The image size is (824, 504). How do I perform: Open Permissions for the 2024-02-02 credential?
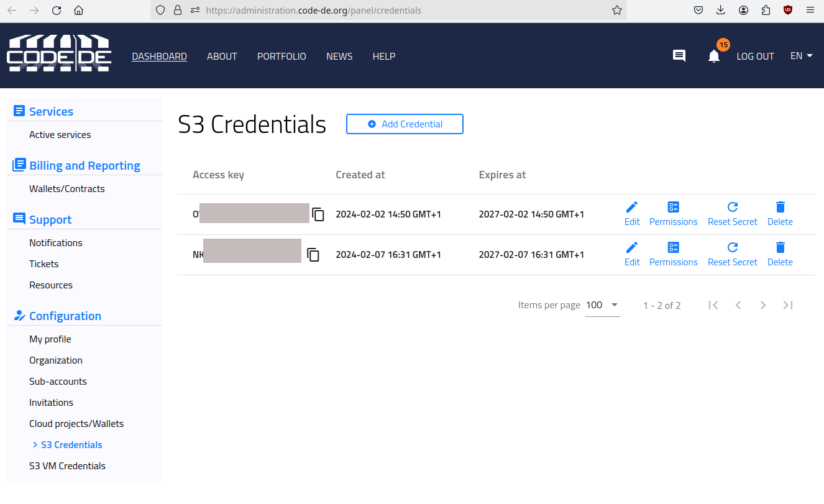[673, 214]
